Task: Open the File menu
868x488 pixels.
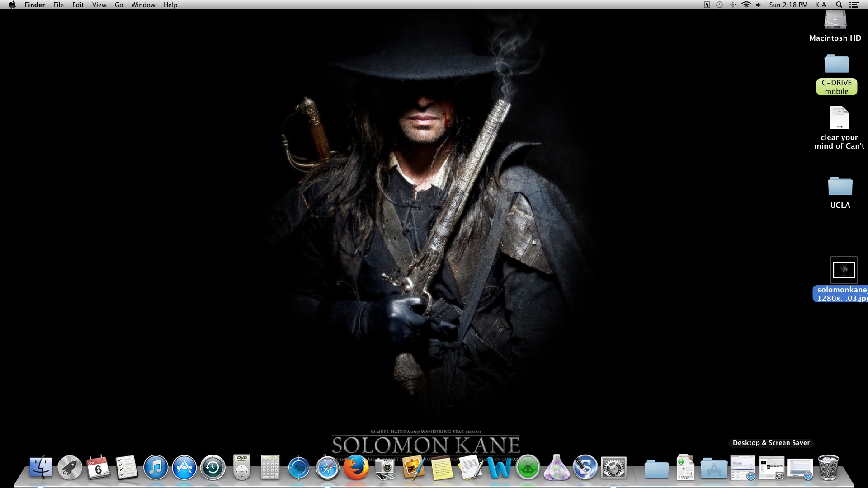Action: click(x=58, y=5)
